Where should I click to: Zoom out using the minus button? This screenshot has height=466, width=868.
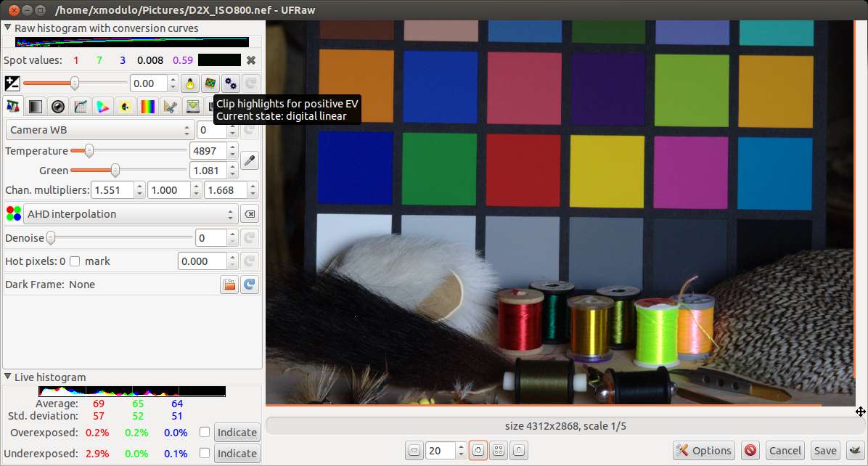tap(414, 451)
